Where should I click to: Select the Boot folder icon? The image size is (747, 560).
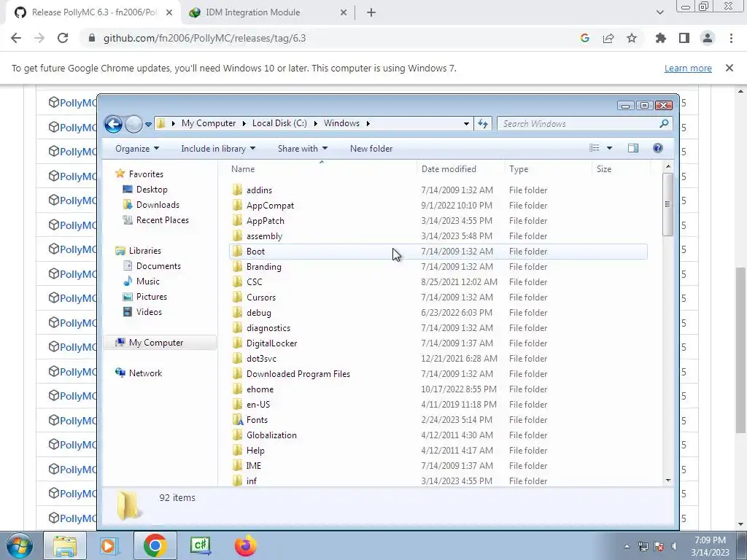click(x=237, y=251)
